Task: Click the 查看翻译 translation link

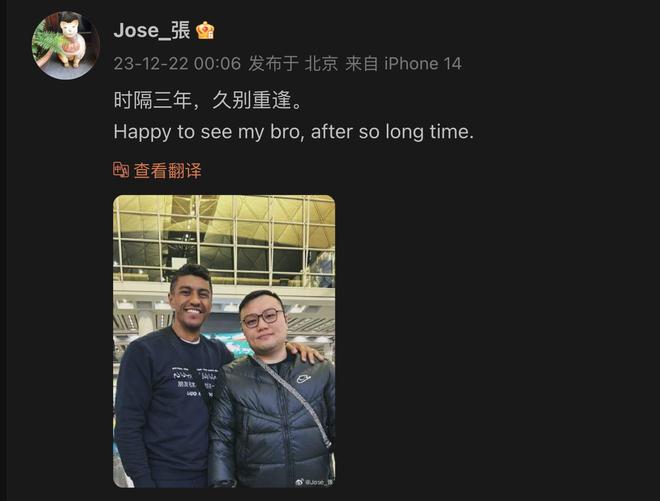Action: coord(168,171)
